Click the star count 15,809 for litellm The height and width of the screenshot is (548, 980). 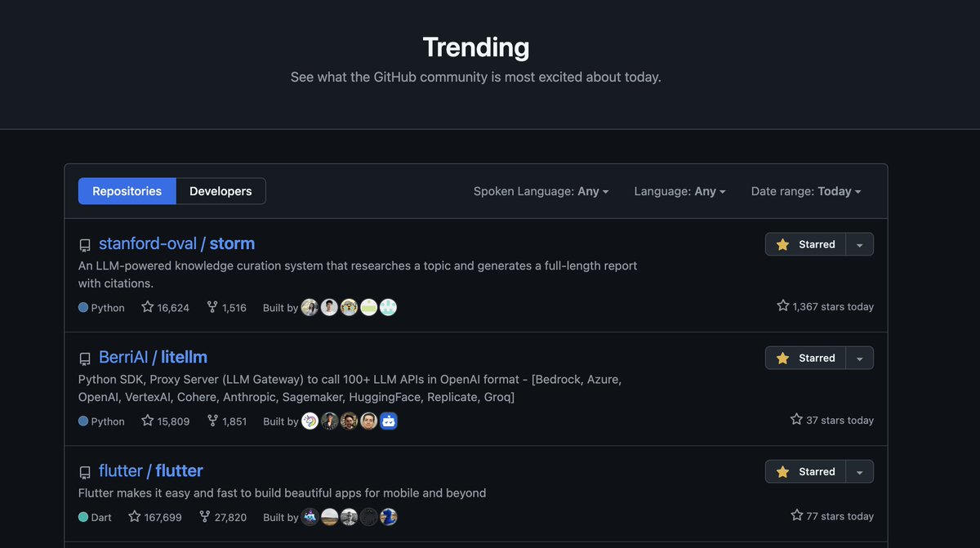[165, 421]
